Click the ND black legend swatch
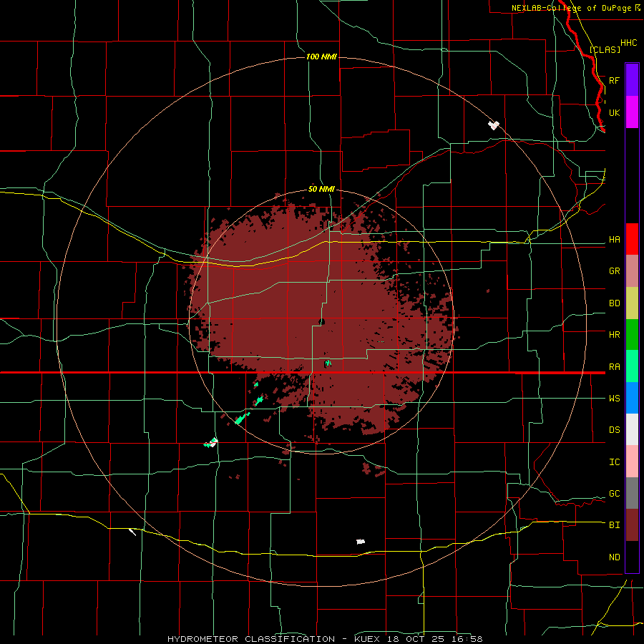Image resolution: width=644 pixels, height=644 pixels. click(x=632, y=557)
